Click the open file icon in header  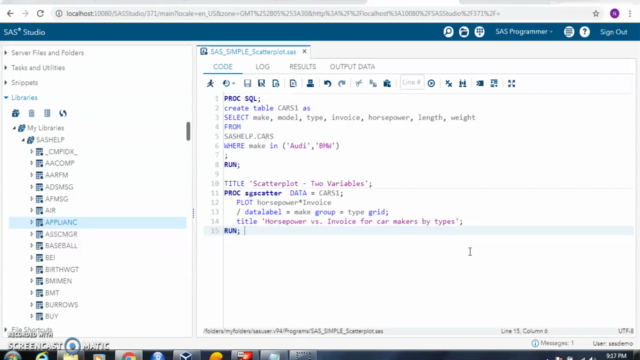click(x=464, y=32)
